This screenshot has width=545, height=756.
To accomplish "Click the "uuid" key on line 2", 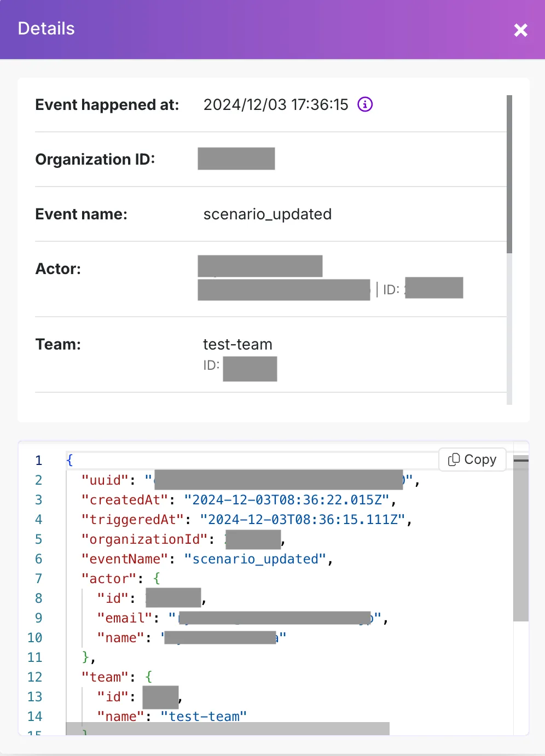I will click(x=105, y=480).
